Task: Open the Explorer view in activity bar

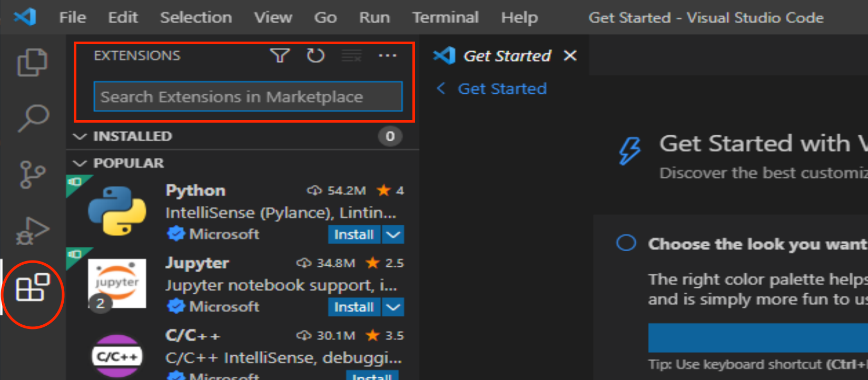Action: (32, 62)
